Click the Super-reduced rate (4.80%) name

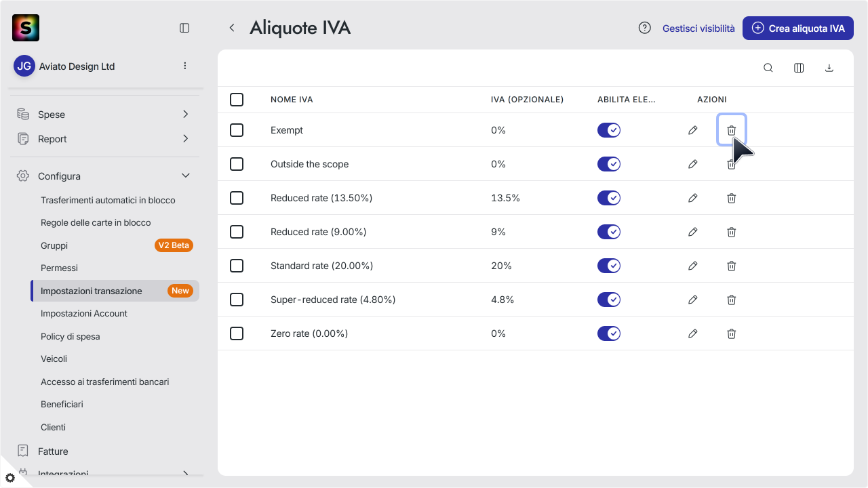coord(333,300)
